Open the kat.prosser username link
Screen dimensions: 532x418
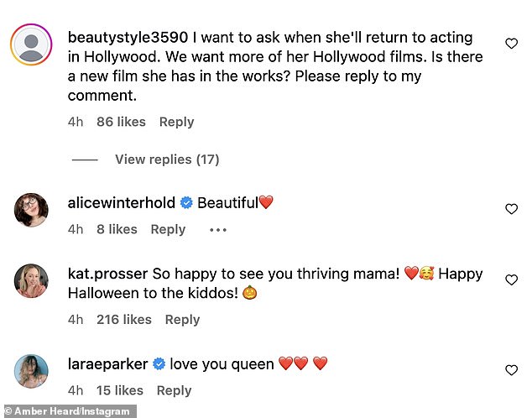click(x=107, y=274)
